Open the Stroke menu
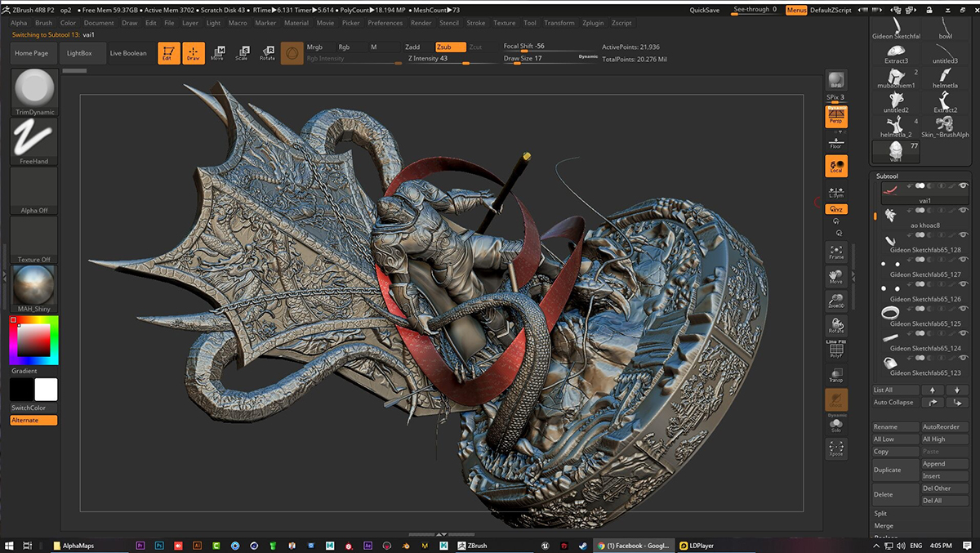 click(475, 23)
